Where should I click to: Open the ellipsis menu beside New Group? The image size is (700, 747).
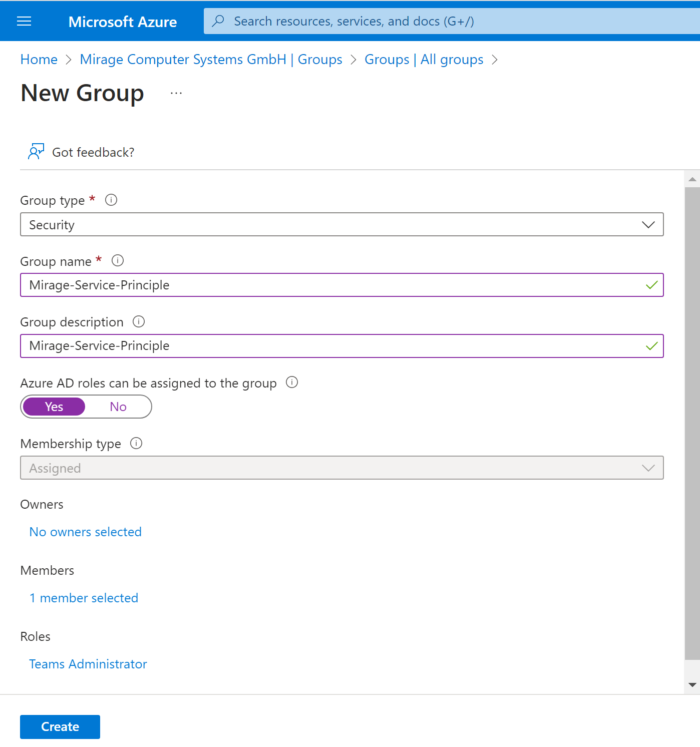(x=176, y=93)
